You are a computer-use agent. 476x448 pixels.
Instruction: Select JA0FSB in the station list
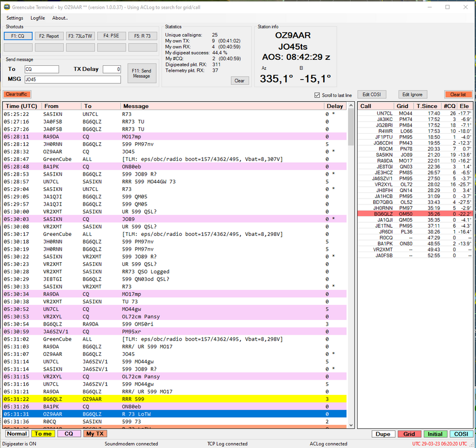tap(415, 256)
